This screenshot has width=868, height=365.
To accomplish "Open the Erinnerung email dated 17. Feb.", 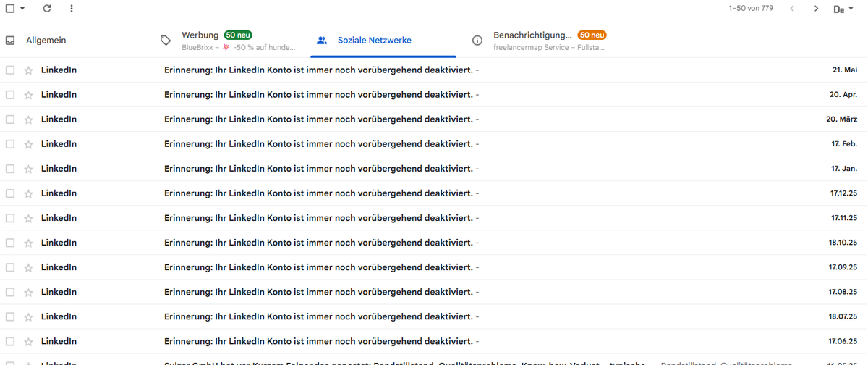I will pos(318,144).
